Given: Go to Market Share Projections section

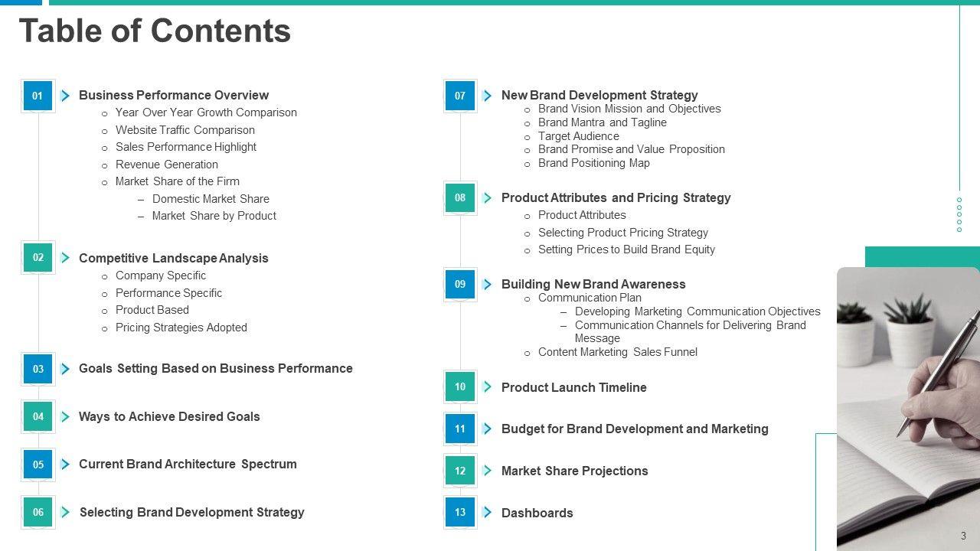Looking at the screenshot, I should [x=574, y=471].
